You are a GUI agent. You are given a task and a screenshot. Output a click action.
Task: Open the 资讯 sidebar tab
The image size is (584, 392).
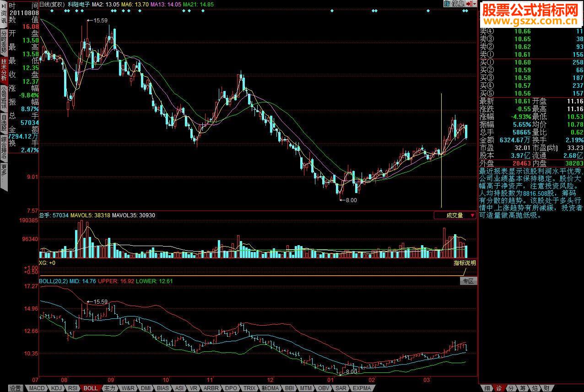click(x=4, y=17)
